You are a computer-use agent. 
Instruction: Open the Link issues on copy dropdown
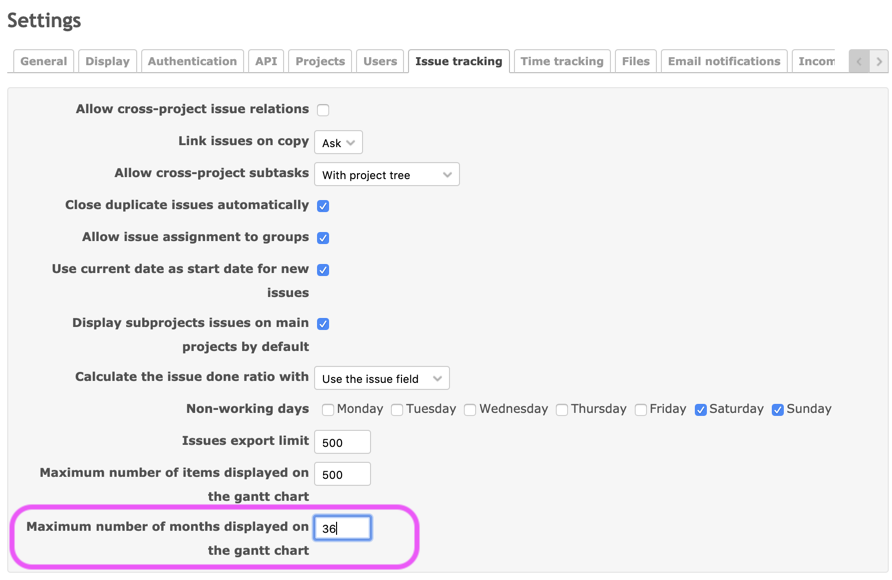338,143
